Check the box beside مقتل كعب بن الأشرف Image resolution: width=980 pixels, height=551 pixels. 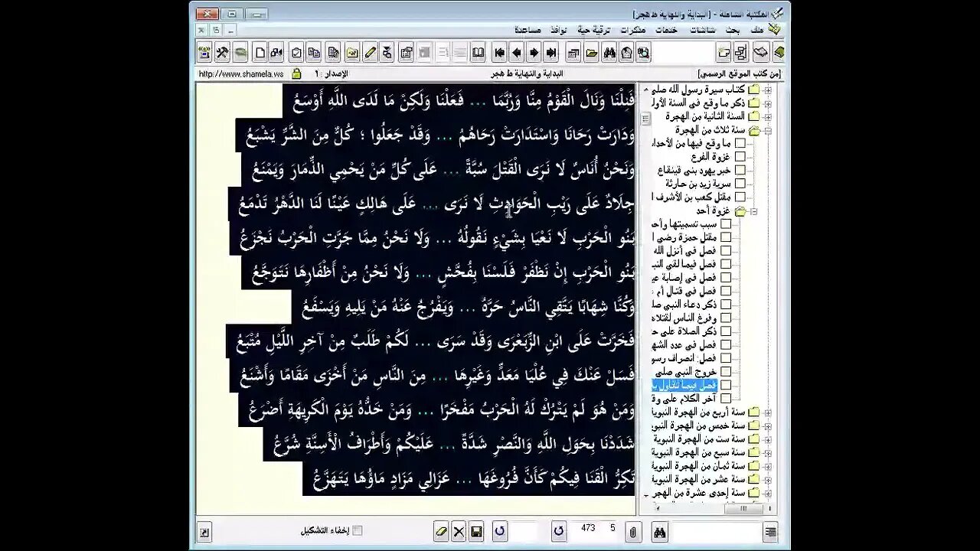tap(740, 197)
